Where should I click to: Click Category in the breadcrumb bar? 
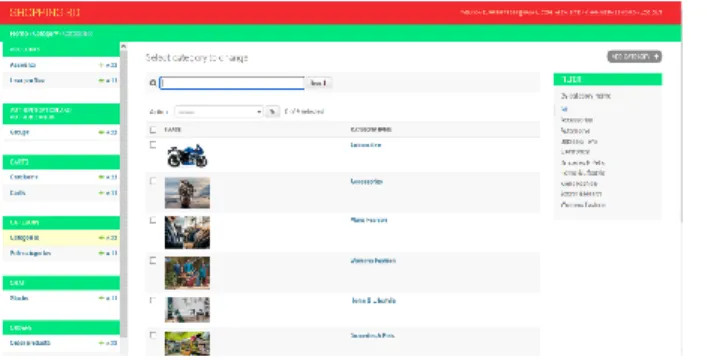tap(45, 34)
